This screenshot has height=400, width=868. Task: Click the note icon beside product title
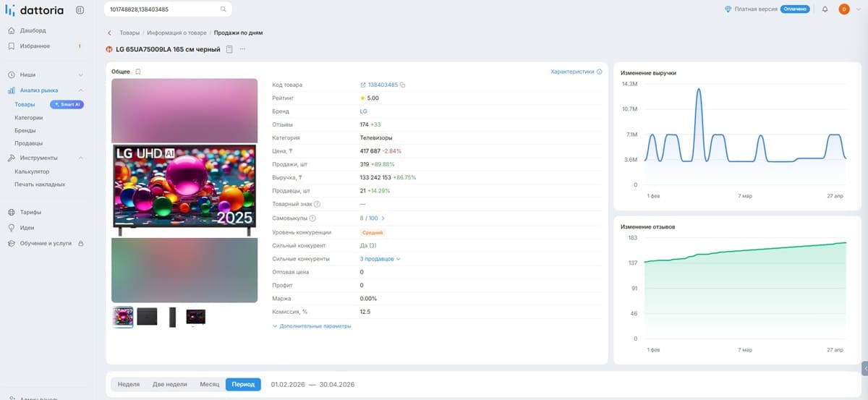229,49
